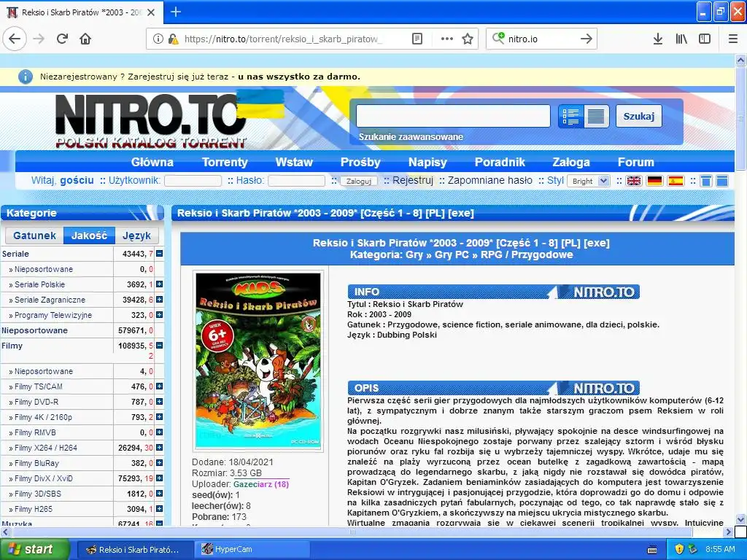Open page actions three-dots menu
Viewport: 747px width, 560px height.
click(x=447, y=39)
